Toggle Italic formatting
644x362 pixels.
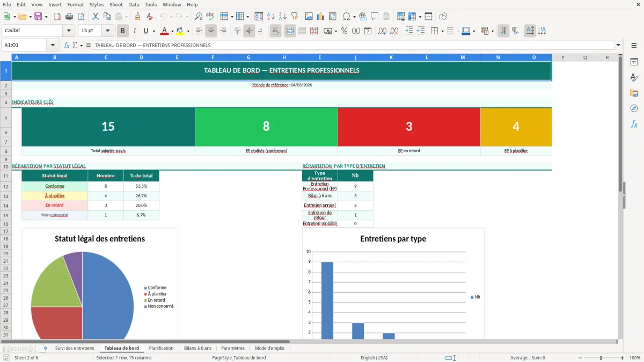pos(134,31)
